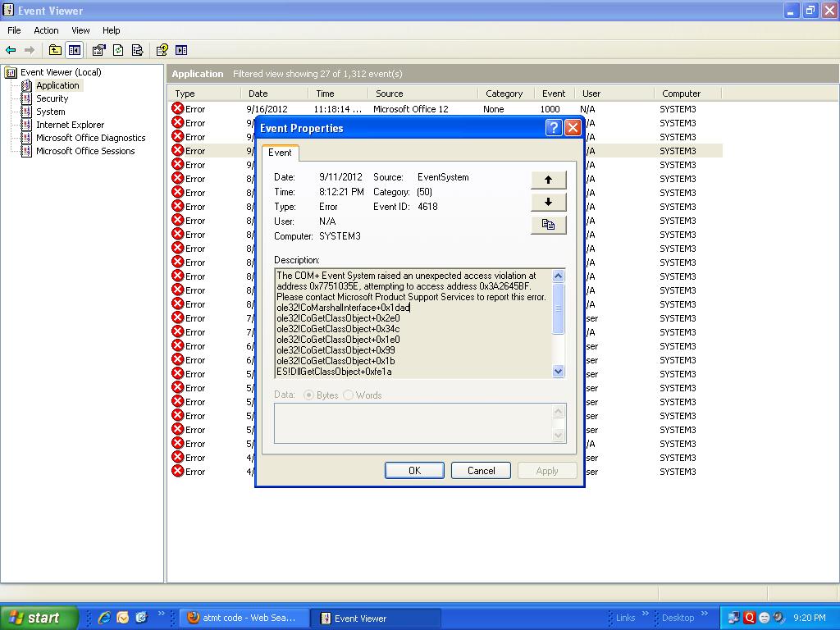This screenshot has width=840, height=630.
Task: Show the next event with down arrow
Action: [x=548, y=202]
